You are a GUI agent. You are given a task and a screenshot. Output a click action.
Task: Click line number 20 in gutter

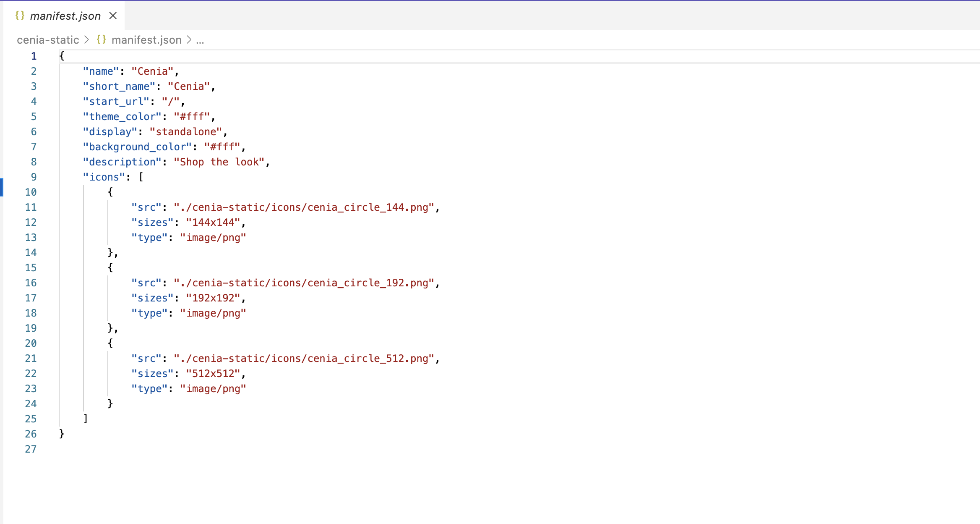(x=31, y=343)
